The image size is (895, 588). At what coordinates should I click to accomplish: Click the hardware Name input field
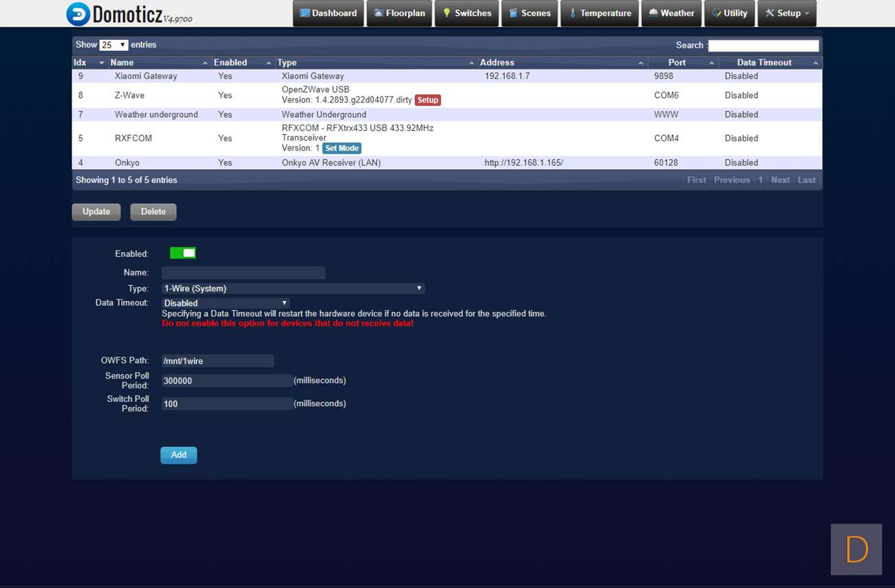click(x=244, y=273)
